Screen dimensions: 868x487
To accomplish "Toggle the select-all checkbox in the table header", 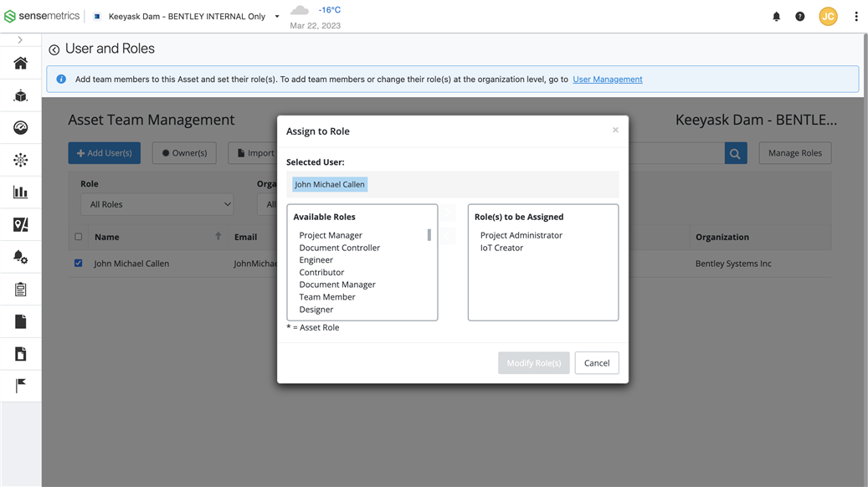I will pyautogui.click(x=78, y=236).
